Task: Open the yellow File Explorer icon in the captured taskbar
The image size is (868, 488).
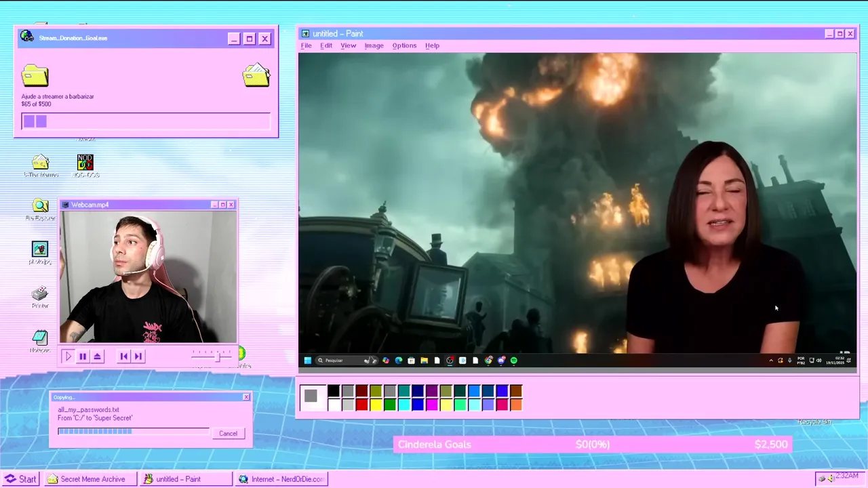Action: pos(424,361)
